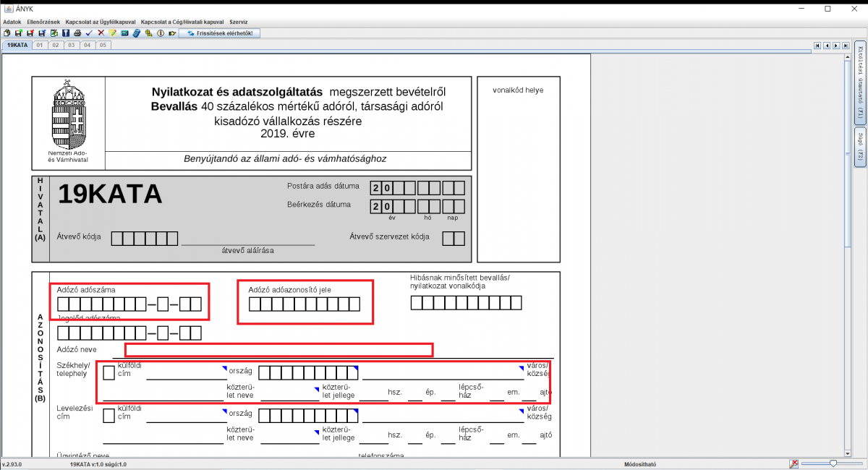Open the calculator toolbar icon
The height and width of the screenshot is (470, 868).
136,33
